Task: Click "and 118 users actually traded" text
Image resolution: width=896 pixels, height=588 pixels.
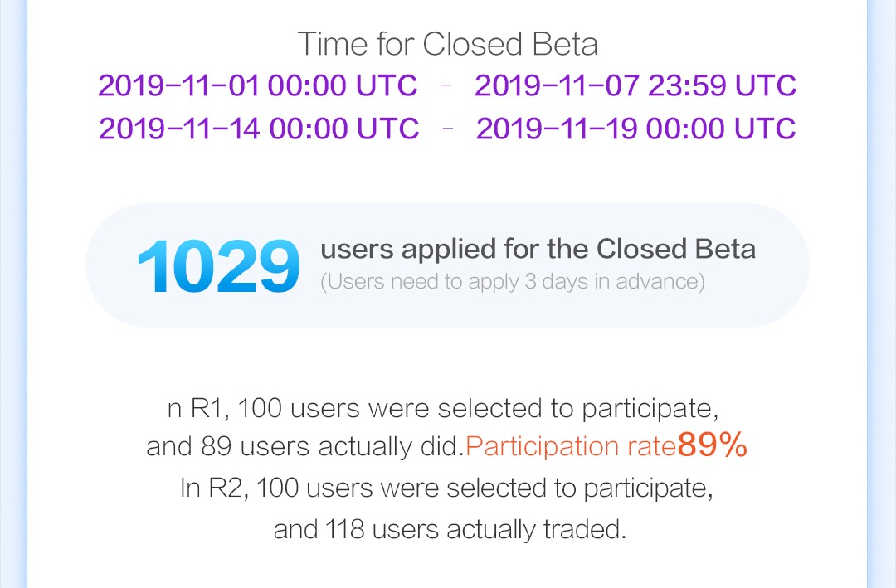Action: (x=449, y=528)
